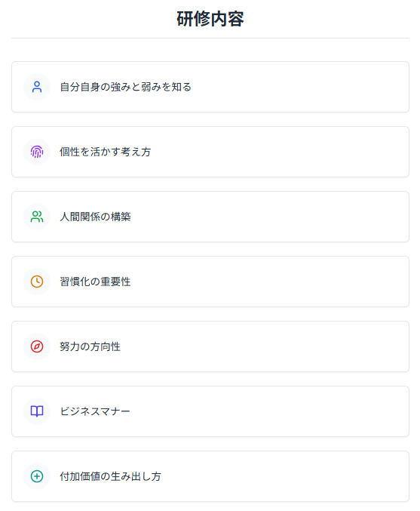Click the green two-people icon
Image resolution: width=420 pixels, height=511 pixels.
point(37,217)
